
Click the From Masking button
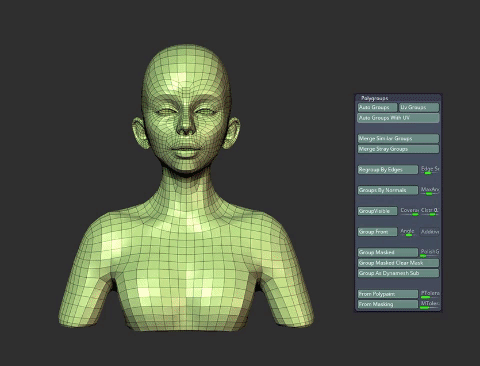pyautogui.click(x=388, y=304)
